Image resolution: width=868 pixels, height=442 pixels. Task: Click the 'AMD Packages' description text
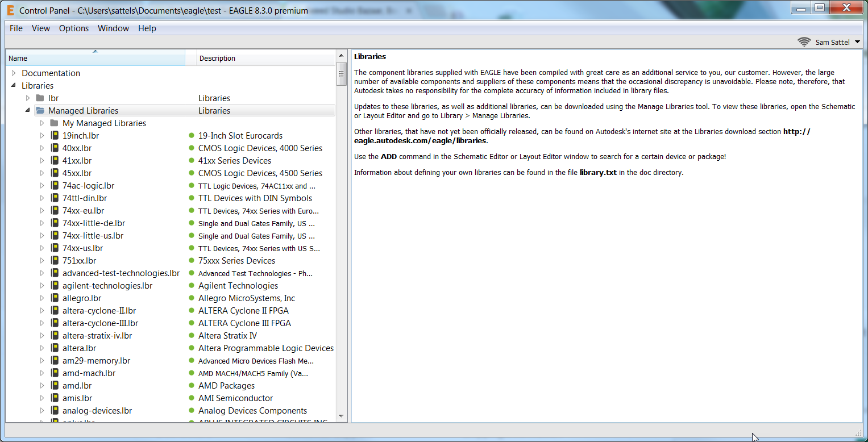pyautogui.click(x=226, y=386)
